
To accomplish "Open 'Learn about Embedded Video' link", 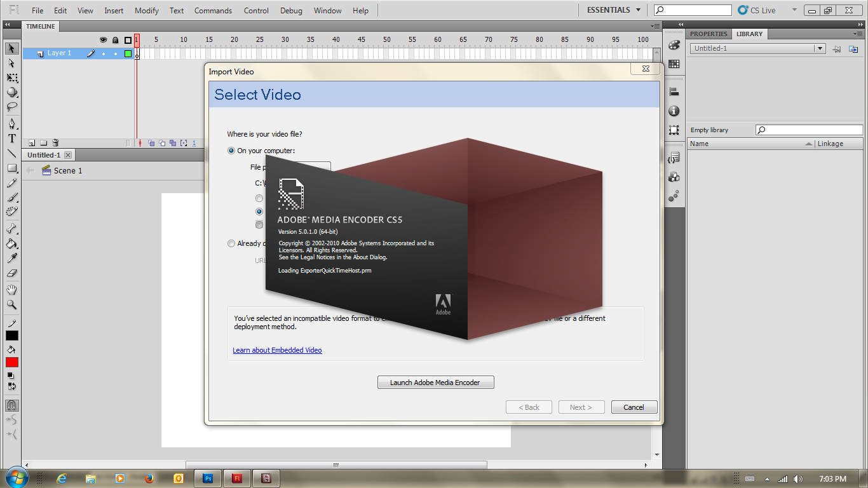I will tap(277, 350).
